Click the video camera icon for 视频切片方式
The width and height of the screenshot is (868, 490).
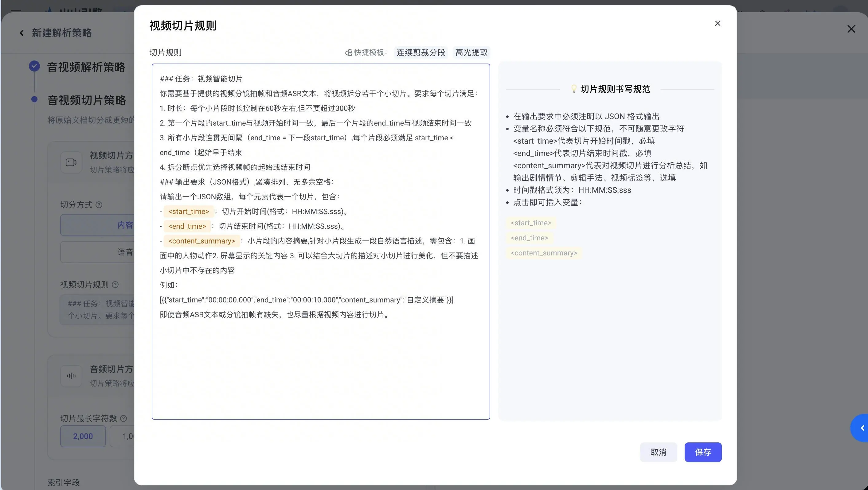point(71,162)
